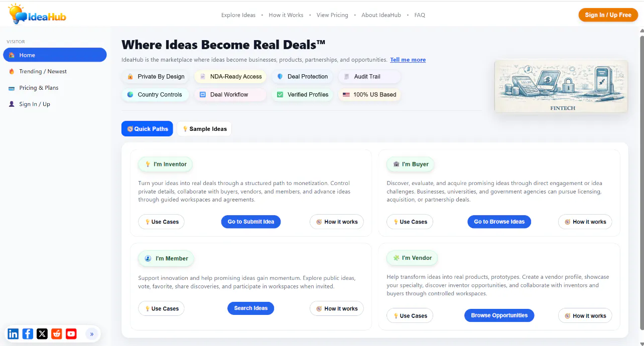Switch to the Sample Ideas tab
Viewport: 644px width, 346px height.
click(204, 129)
